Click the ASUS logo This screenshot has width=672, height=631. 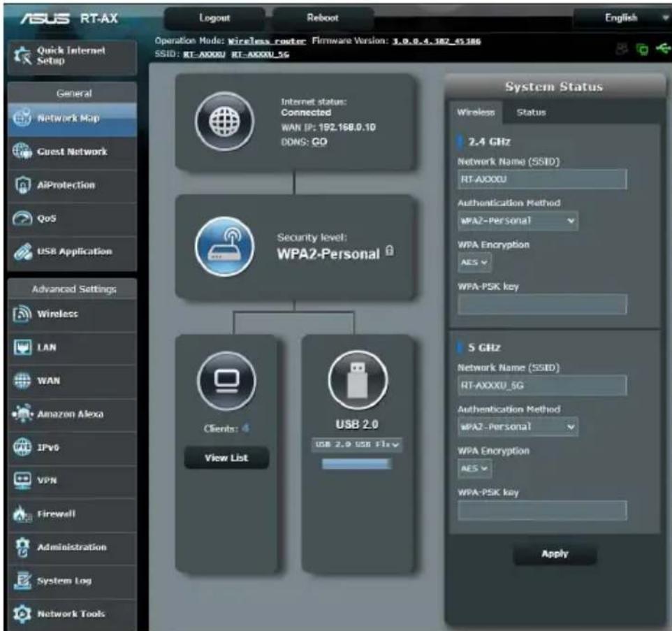click(45, 18)
